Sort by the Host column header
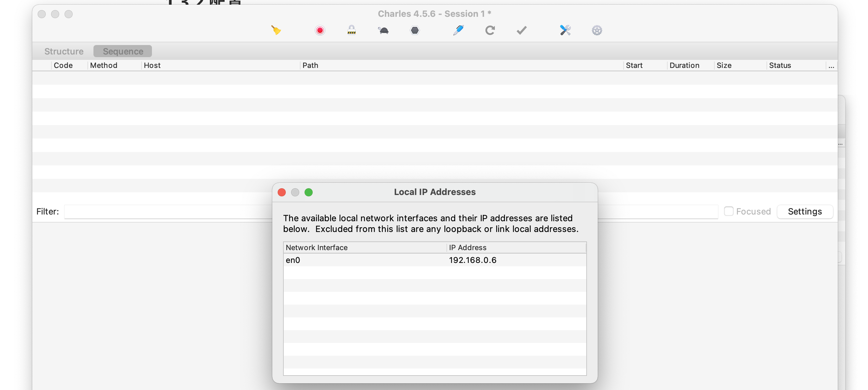This screenshot has height=390, width=868. [152, 66]
